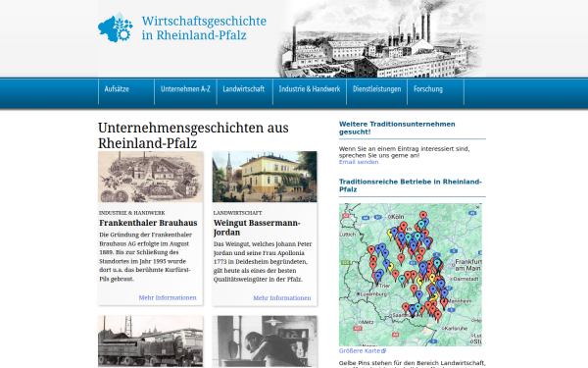Click the blue pin near Trier on map
Image resolution: width=588 pixels, height=368 pixels.
tap(378, 278)
